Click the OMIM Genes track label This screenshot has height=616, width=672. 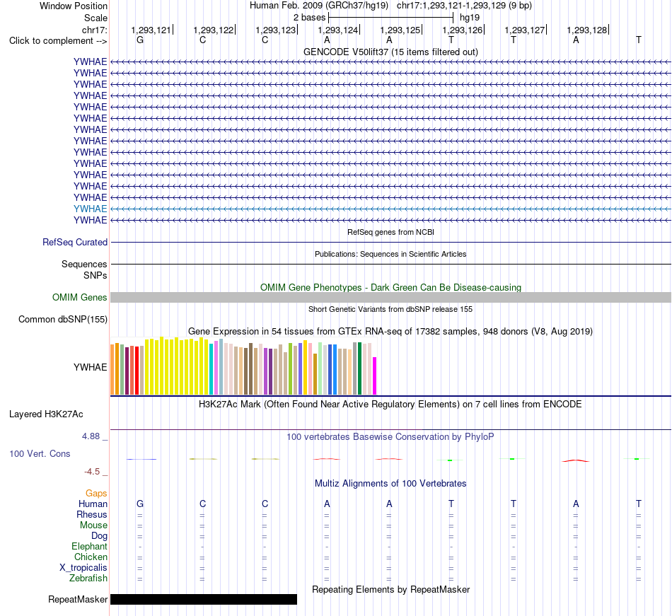[79, 297]
